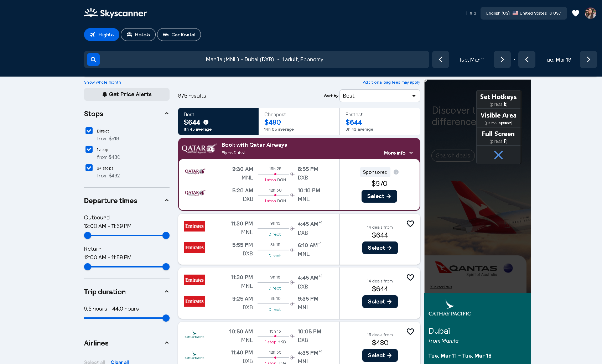Click the Tue, Mar 11 departure date
This screenshot has height=364, width=602.
tap(472, 60)
